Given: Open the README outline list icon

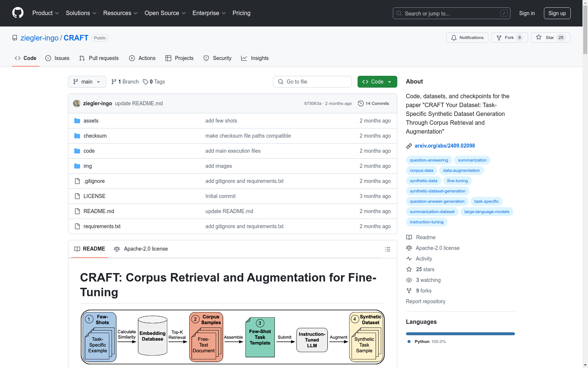Looking at the screenshot, I should point(387,249).
